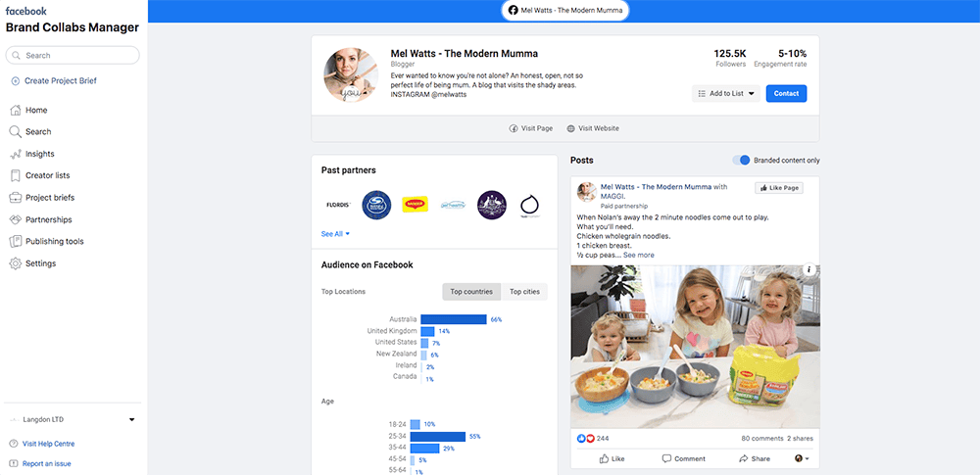Open Creator lists in sidebar

pyautogui.click(x=47, y=175)
